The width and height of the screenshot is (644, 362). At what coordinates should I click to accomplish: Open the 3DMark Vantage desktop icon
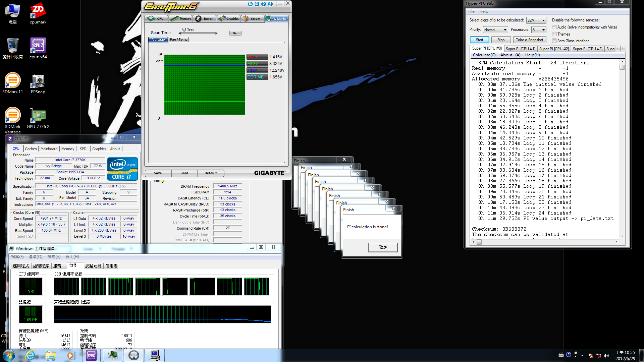coord(13,120)
